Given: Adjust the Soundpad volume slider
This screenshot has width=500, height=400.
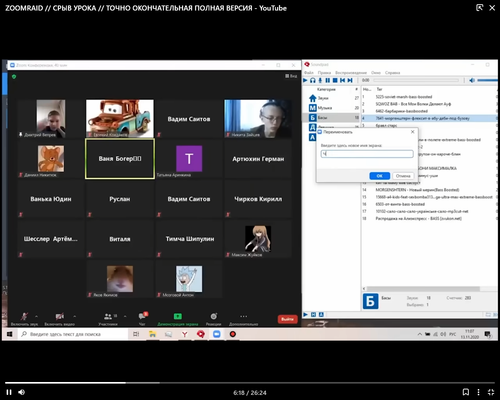Looking at the screenshot, I should (487, 80).
